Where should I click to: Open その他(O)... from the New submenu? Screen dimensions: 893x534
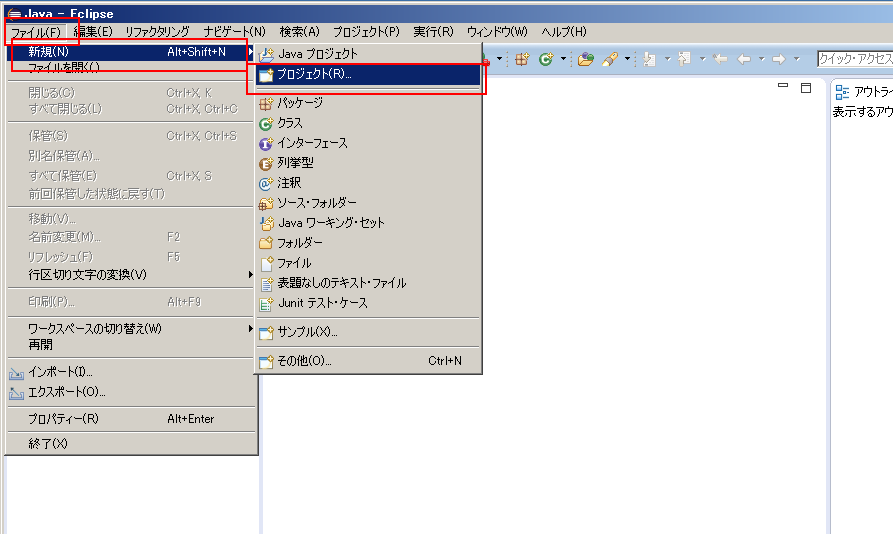coord(368,361)
